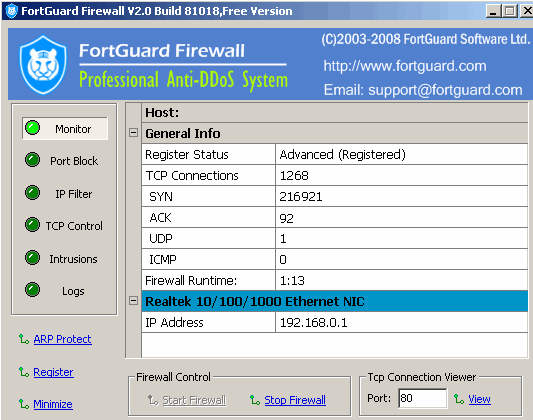
Task: Collapse the General Info group
Action: coord(134,133)
